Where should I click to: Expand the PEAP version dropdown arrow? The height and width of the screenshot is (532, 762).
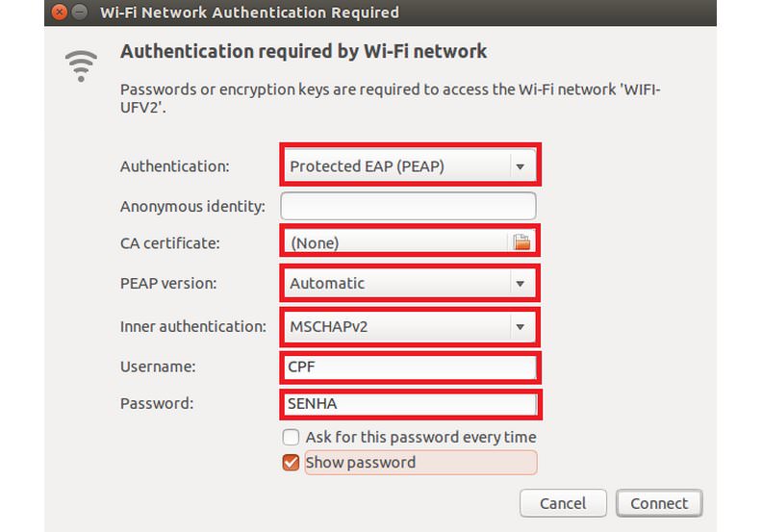point(520,283)
